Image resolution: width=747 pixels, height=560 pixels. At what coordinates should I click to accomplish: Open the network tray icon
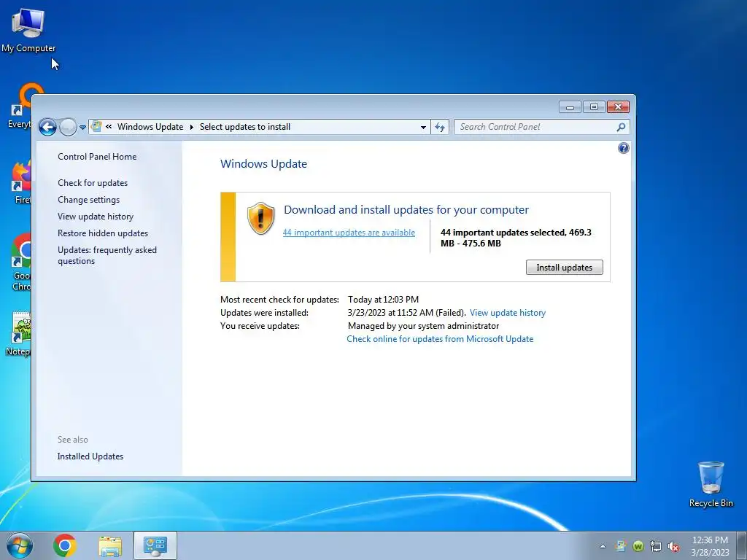click(x=656, y=546)
